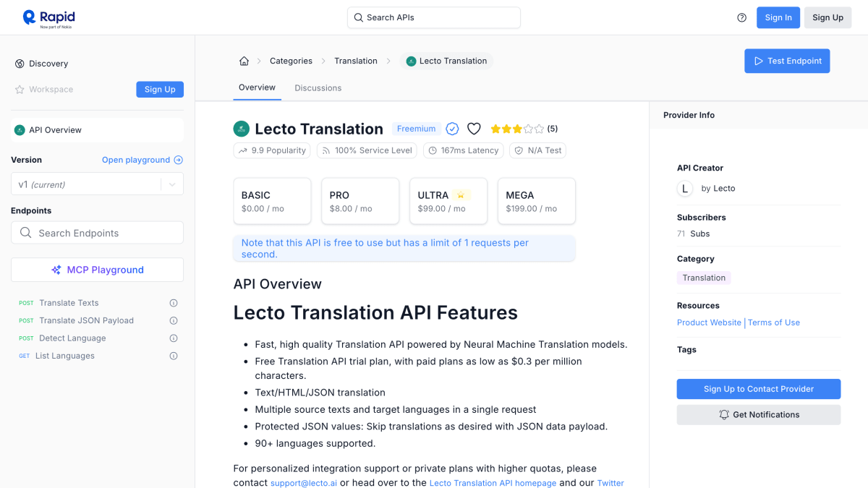Viewport: 868px width, 488px height.
Task: Click the support@lecto.ai email link
Action: [x=304, y=483]
